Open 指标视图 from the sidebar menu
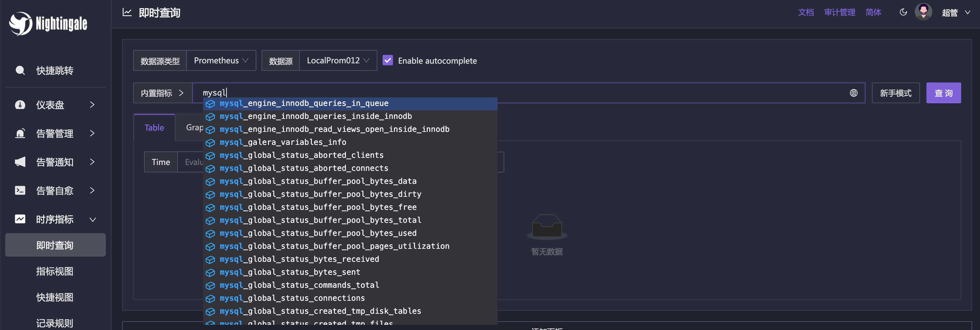The height and width of the screenshot is (330, 980). point(55,272)
